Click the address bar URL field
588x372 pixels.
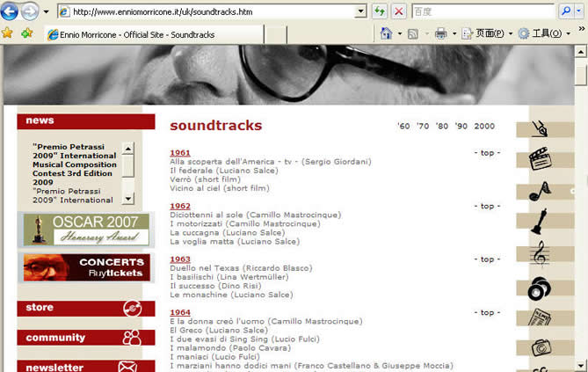point(207,11)
